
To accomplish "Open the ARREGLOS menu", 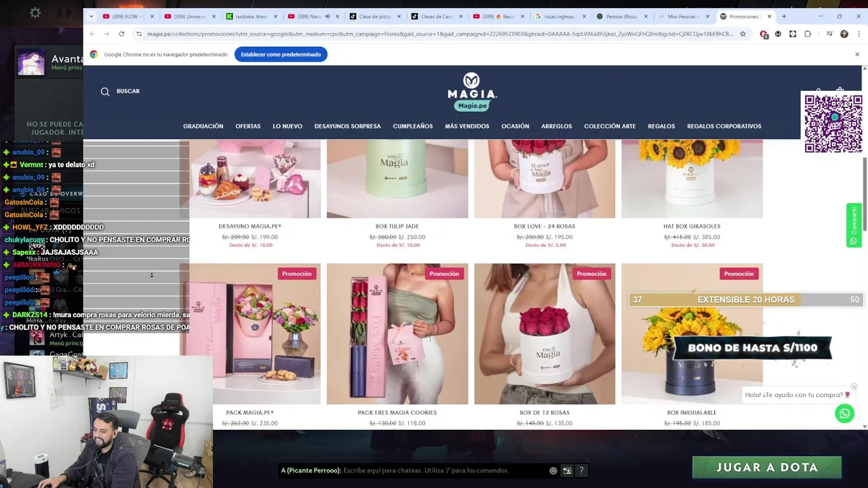I will [x=556, y=126].
